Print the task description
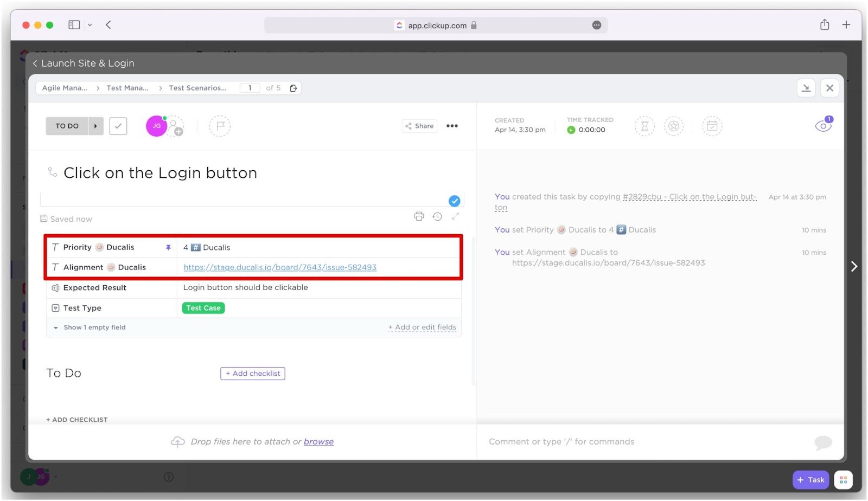The height and width of the screenshot is (501, 868). pos(419,216)
